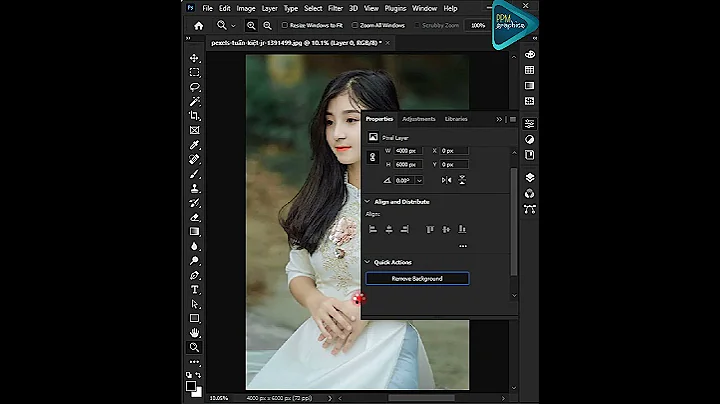Enable Zoom All Windows checkbox
This screenshot has height=404, width=720.
[355, 25]
